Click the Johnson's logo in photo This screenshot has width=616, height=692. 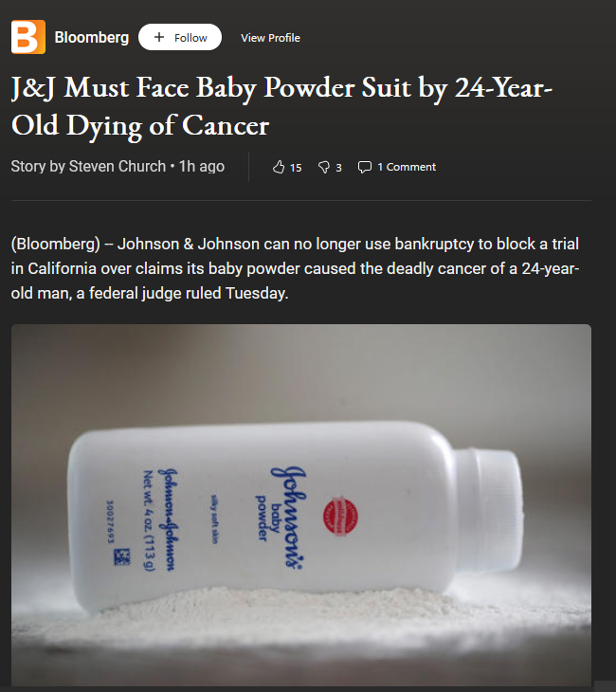(288, 517)
